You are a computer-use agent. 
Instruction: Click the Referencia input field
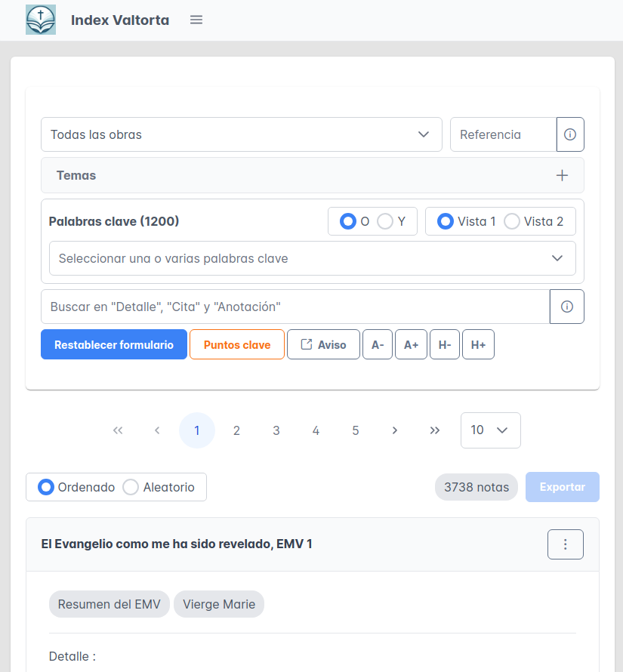[503, 134]
